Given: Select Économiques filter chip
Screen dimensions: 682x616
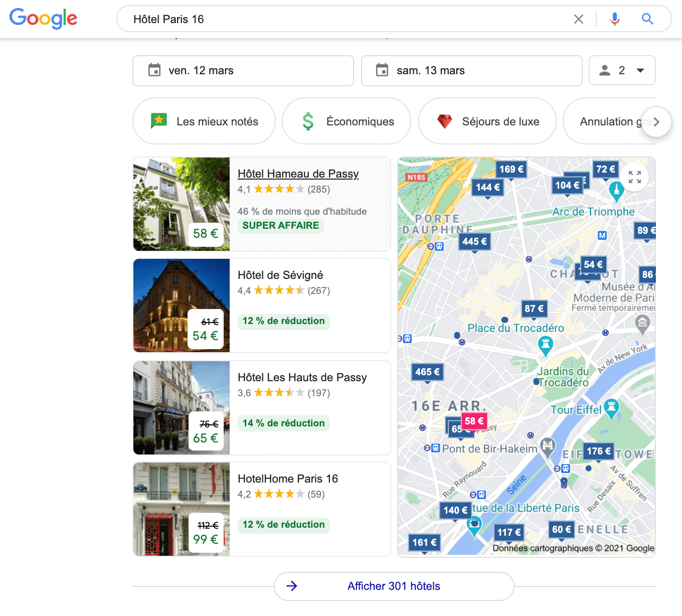Looking at the screenshot, I should click(x=347, y=121).
